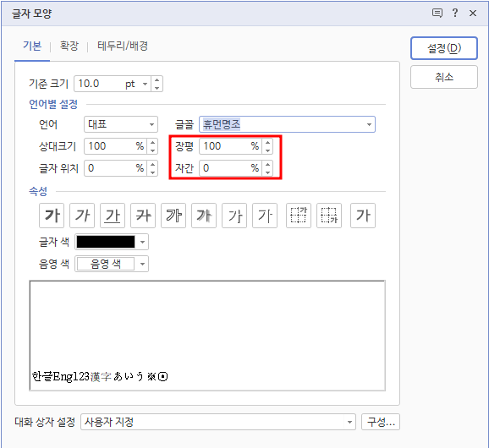Open the 글꼴 dropdown arrow for 휴먼명조
The image size is (489, 448).
pyautogui.click(x=369, y=124)
